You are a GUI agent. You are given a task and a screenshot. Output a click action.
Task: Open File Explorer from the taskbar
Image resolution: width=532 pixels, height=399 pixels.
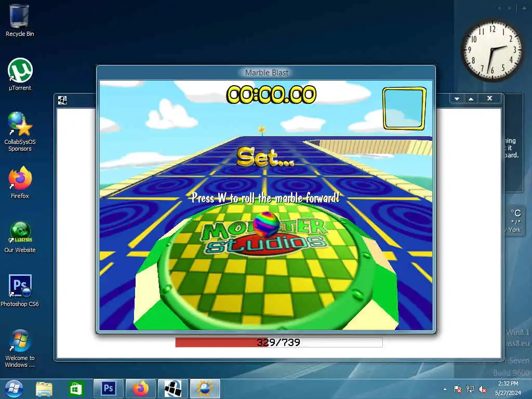tap(44, 389)
